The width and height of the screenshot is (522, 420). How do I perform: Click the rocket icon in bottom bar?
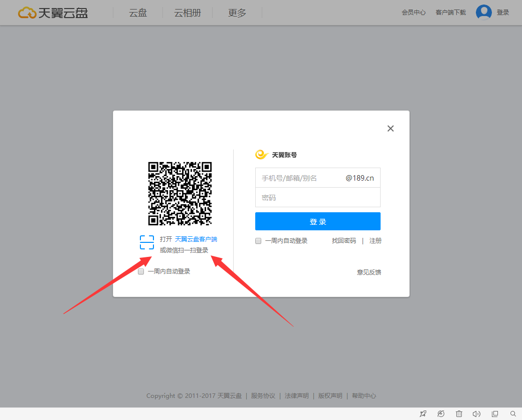click(x=423, y=413)
